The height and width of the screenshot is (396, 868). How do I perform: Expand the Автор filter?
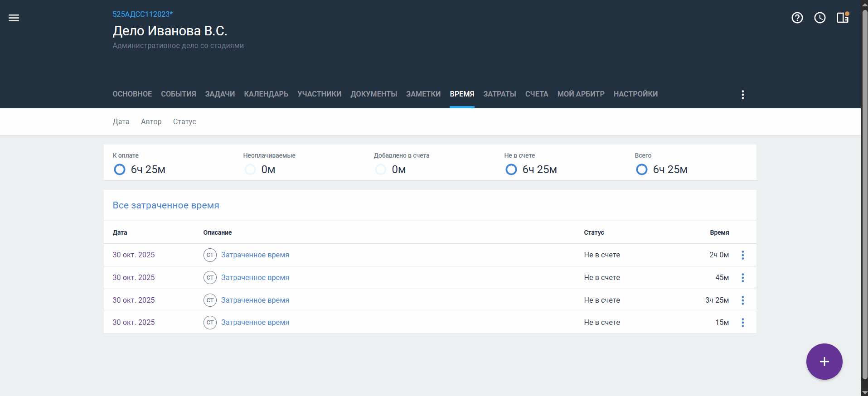pos(151,121)
